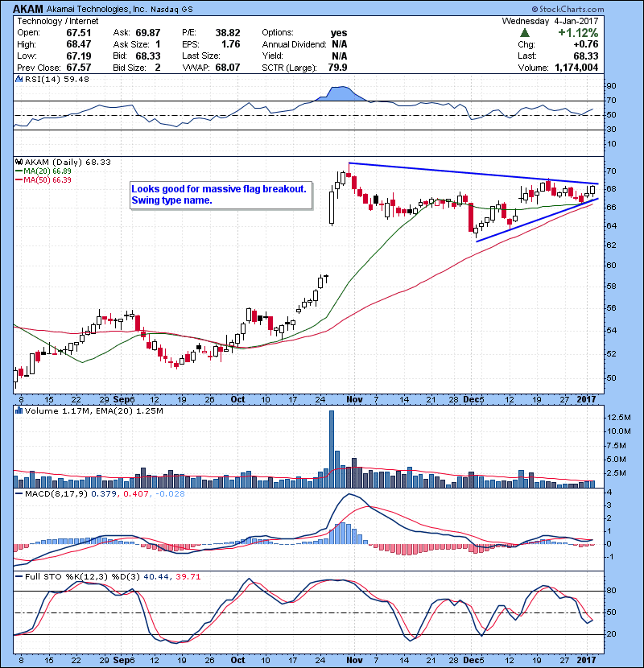Select the Volume figure 1,174,004

coord(576,68)
